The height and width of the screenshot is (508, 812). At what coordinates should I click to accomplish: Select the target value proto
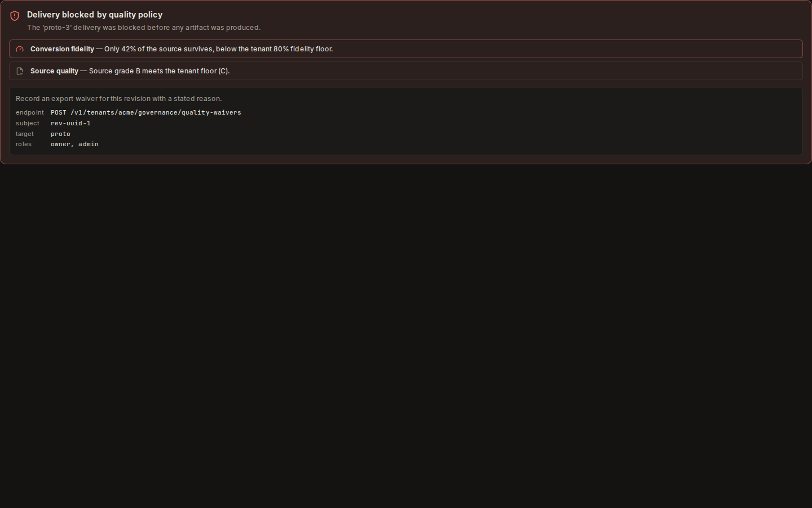(60, 134)
